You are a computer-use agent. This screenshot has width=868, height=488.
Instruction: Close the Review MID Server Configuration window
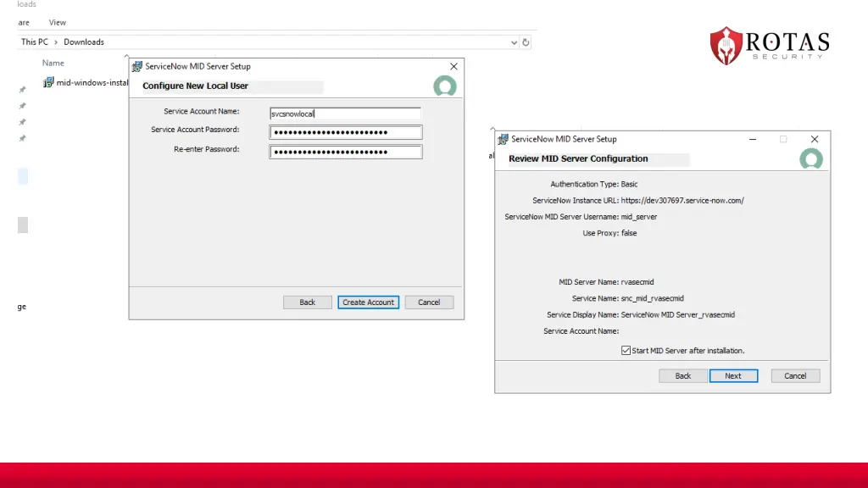click(x=815, y=139)
